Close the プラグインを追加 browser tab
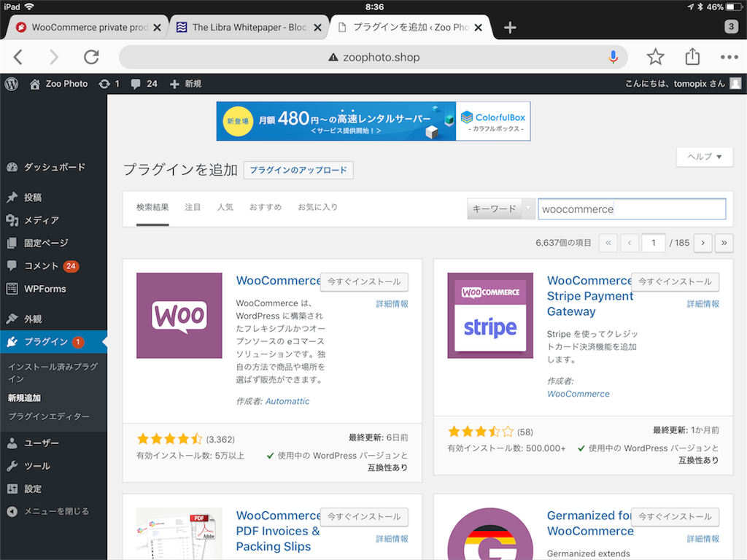 (479, 28)
